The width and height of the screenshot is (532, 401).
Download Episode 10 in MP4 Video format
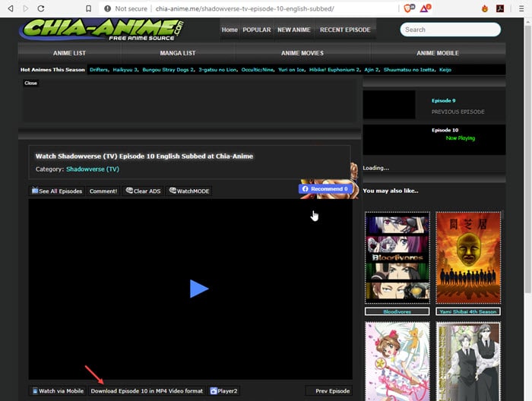[x=147, y=391]
